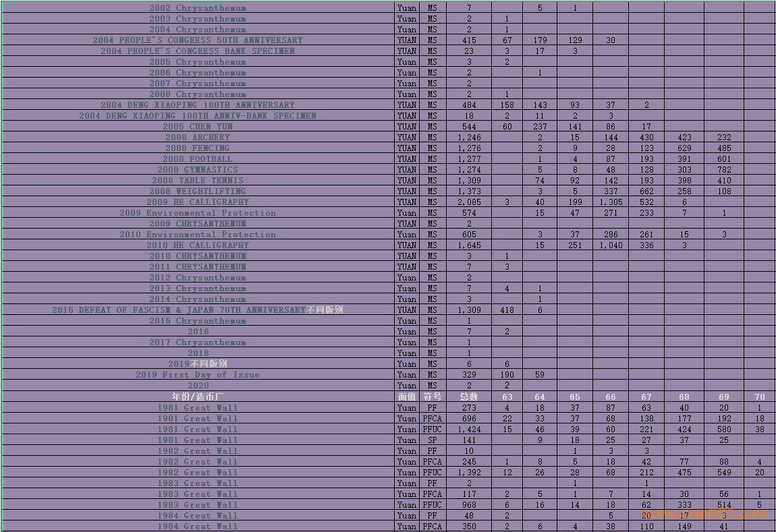This screenshot has height=532, width=776.
Task: Select the 2008 TABLE TENNIS cell
Action: 197,181
